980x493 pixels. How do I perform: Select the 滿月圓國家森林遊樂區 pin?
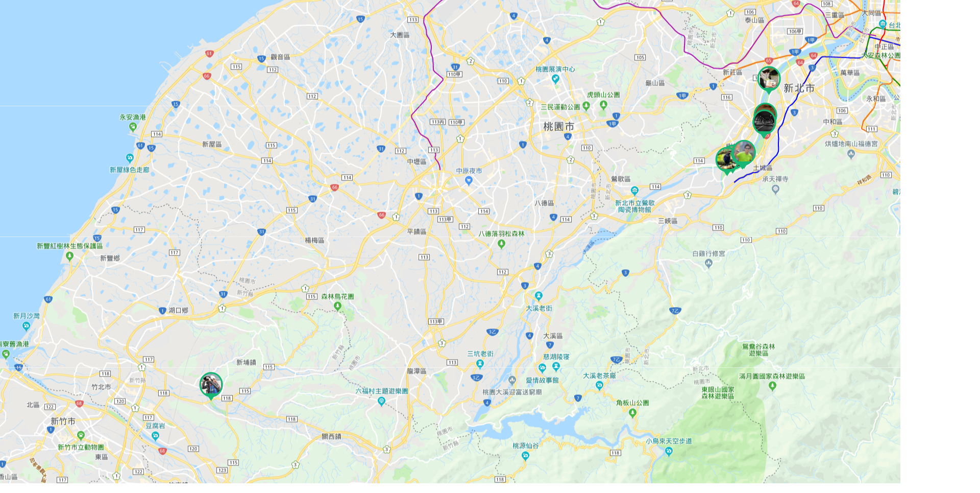pyautogui.click(x=772, y=387)
